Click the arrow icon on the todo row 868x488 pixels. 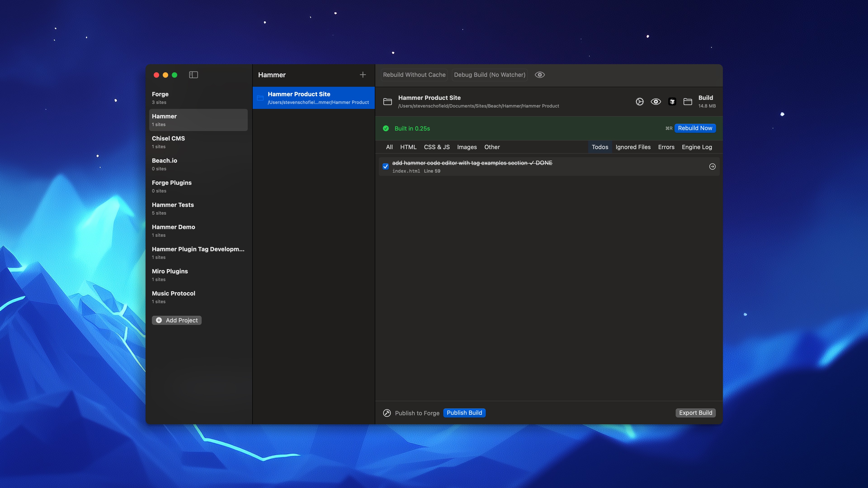(712, 166)
